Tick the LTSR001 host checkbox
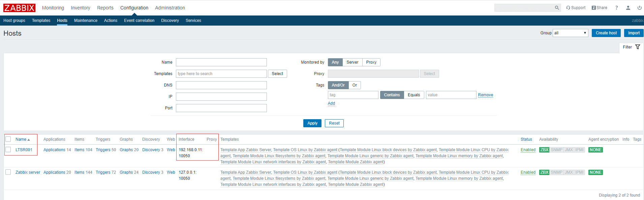The width and height of the screenshot is (644, 200). point(8,149)
